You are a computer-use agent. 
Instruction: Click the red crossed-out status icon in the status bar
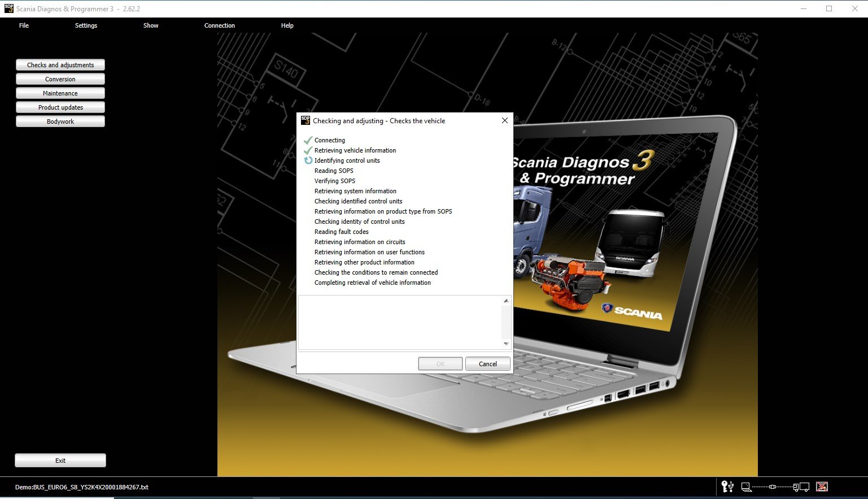pyautogui.click(x=822, y=487)
